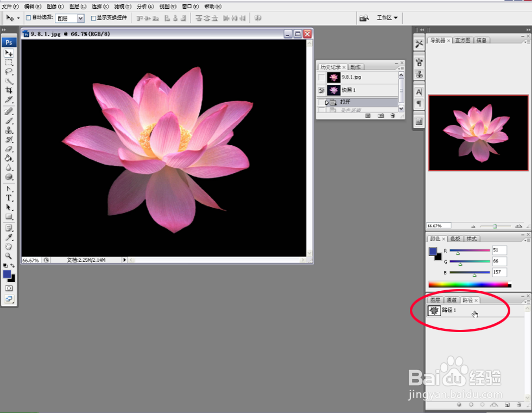Viewport: 532px width, 413px height.
Task: Select the Rectangle shape tool
Action: pos(9,217)
